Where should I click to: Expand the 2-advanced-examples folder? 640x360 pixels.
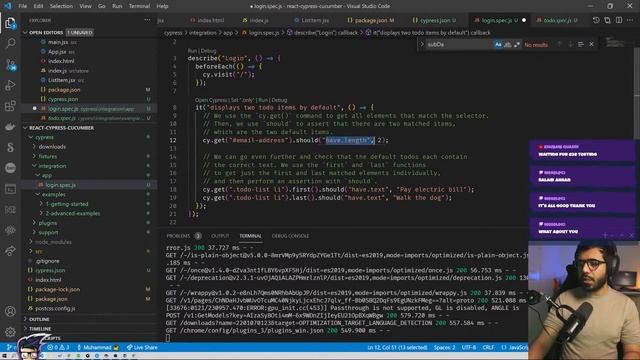41,213
